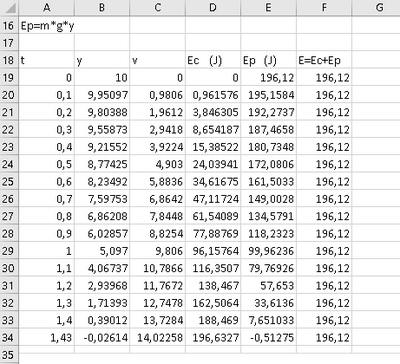Select cell with value 10,7866
The height and width of the screenshot is (364, 400).
pyautogui.click(x=158, y=268)
